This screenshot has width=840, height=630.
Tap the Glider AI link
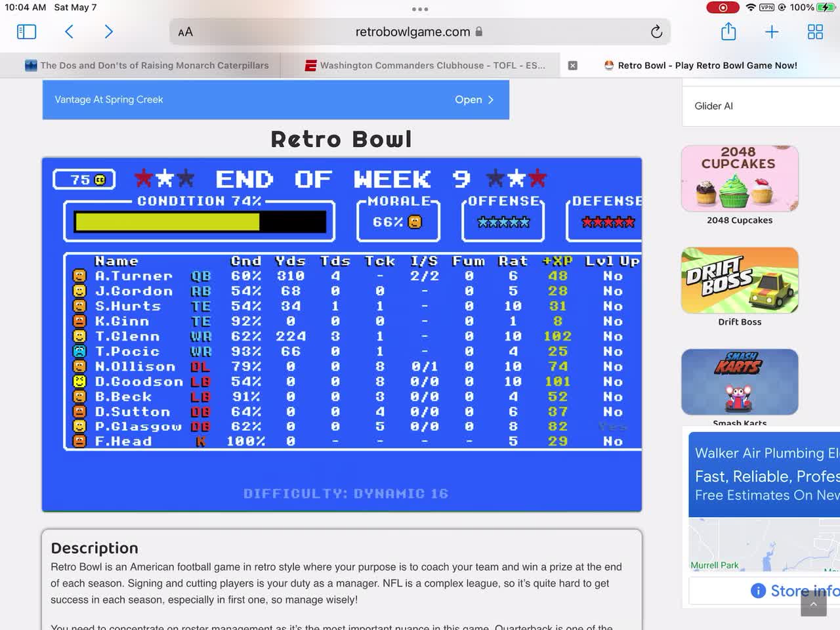click(x=713, y=106)
